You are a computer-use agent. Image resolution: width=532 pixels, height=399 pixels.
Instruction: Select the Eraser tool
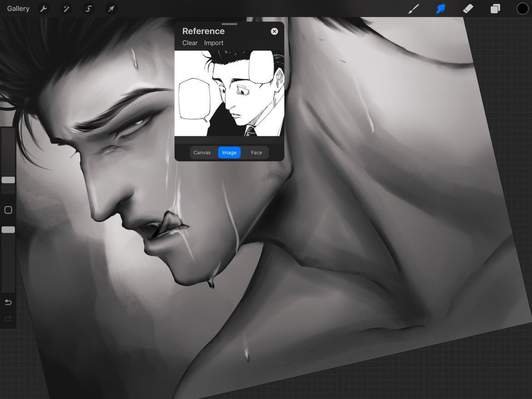(x=468, y=8)
